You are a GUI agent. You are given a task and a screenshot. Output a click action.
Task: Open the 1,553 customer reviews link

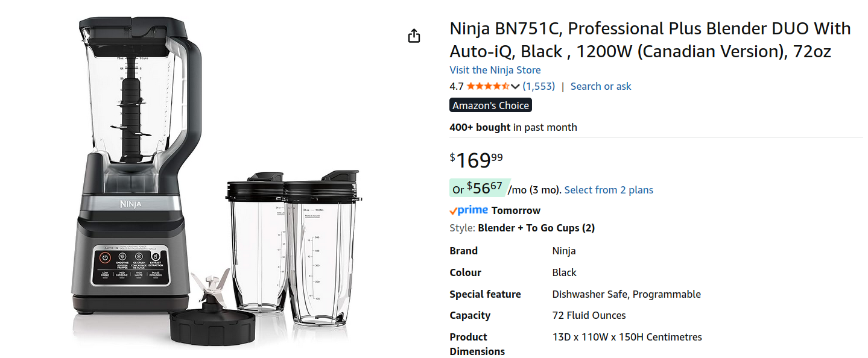tap(539, 86)
